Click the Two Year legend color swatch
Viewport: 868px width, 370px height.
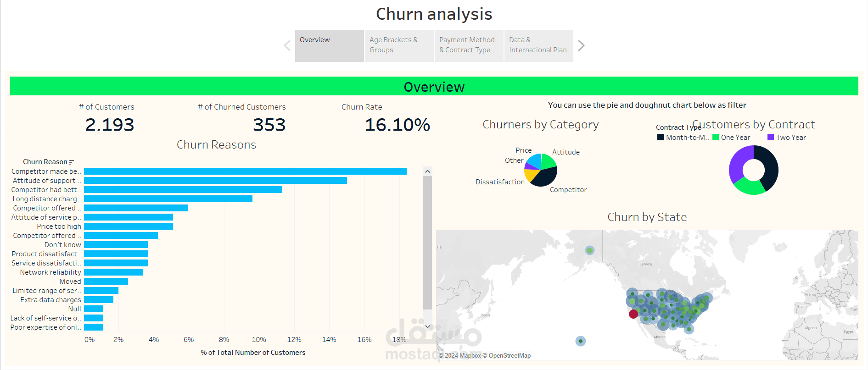[771, 137]
